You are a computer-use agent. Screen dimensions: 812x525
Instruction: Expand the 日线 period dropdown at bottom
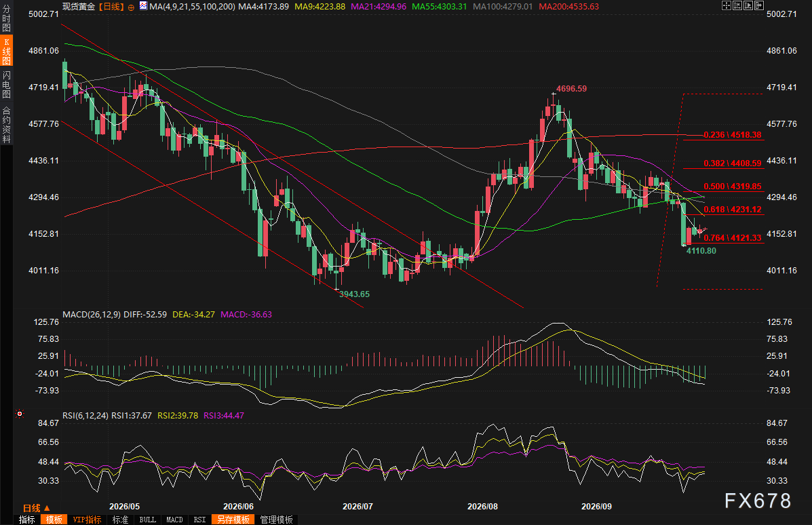click(x=36, y=508)
